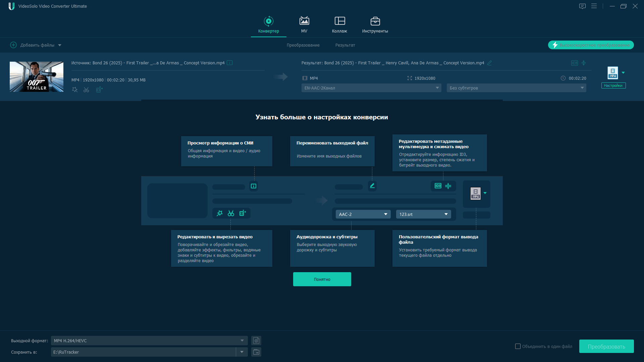The width and height of the screenshot is (644, 362).
Task: Open the output folder browse icon
Action: [x=256, y=352]
